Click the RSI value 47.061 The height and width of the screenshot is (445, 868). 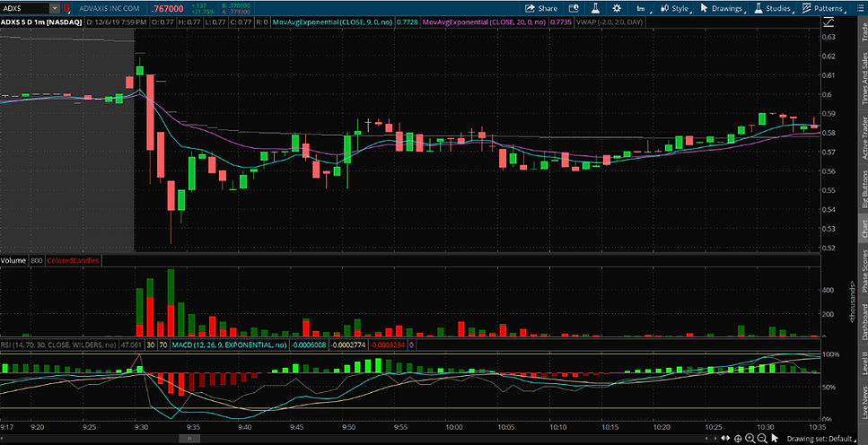coord(132,345)
